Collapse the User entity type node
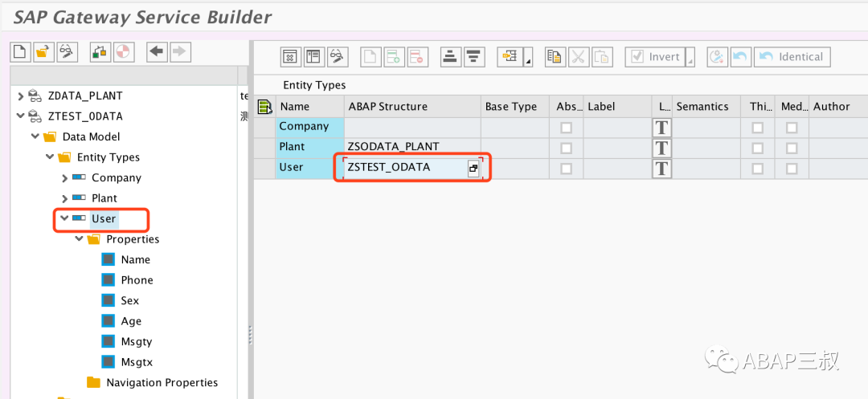 64,218
